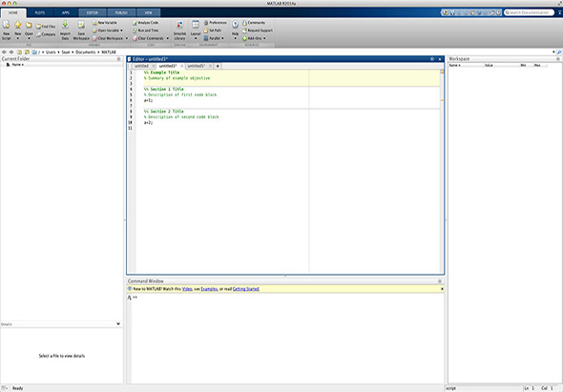Click the browse for folder icon
This screenshot has height=392, width=563.
click(27, 52)
